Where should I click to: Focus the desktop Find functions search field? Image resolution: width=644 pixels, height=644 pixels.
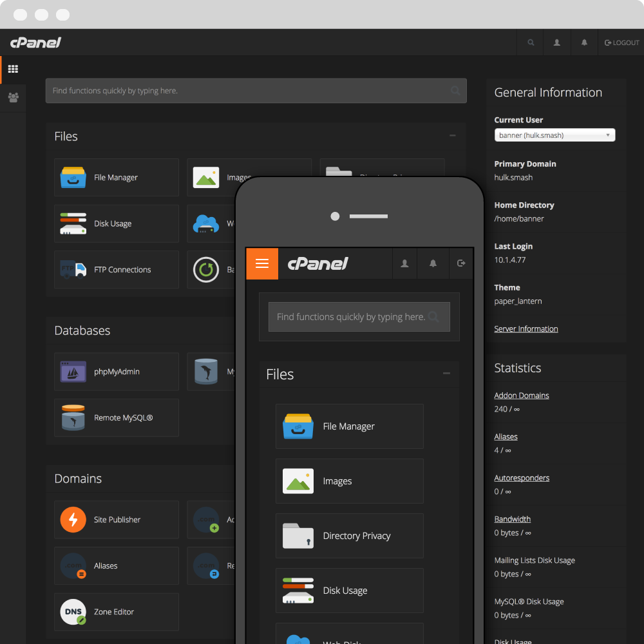[256, 90]
